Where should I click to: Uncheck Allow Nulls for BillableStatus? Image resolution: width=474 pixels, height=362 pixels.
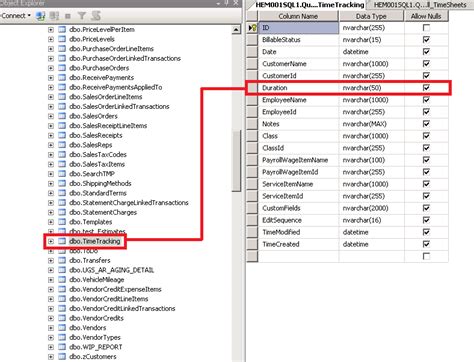tap(426, 40)
